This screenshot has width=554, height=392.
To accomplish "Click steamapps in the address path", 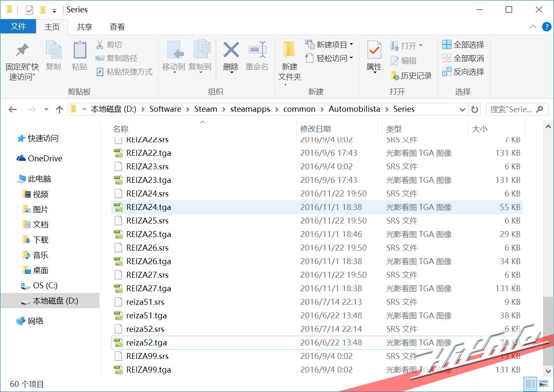I will pos(250,109).
